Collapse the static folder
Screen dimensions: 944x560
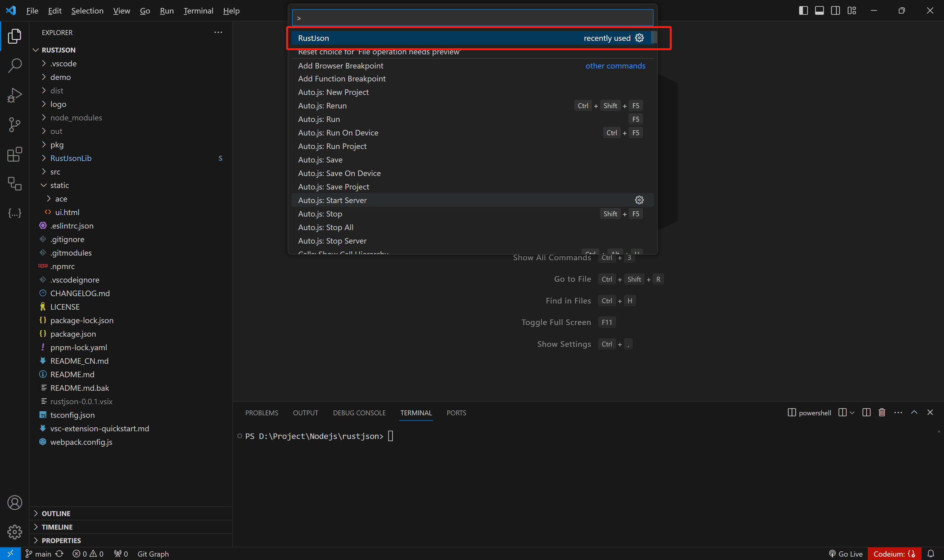click(59, 185)
